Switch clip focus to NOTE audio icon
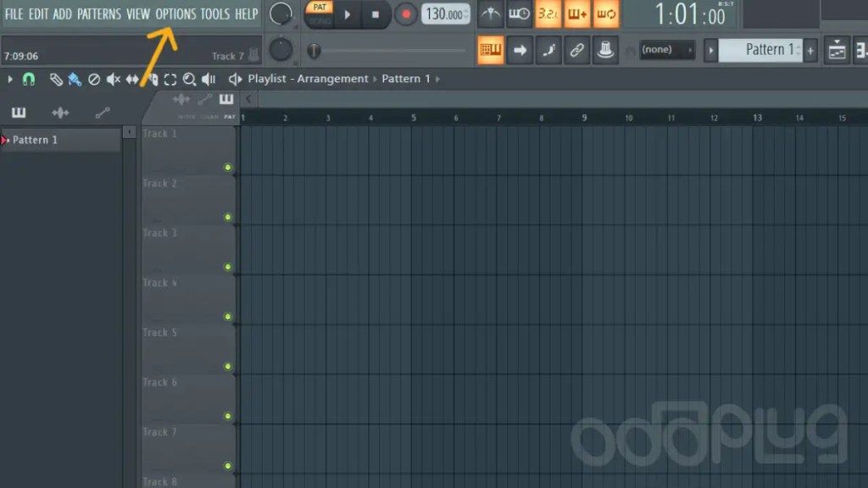Viewport: 868px width, 488px height. point(181,100)
